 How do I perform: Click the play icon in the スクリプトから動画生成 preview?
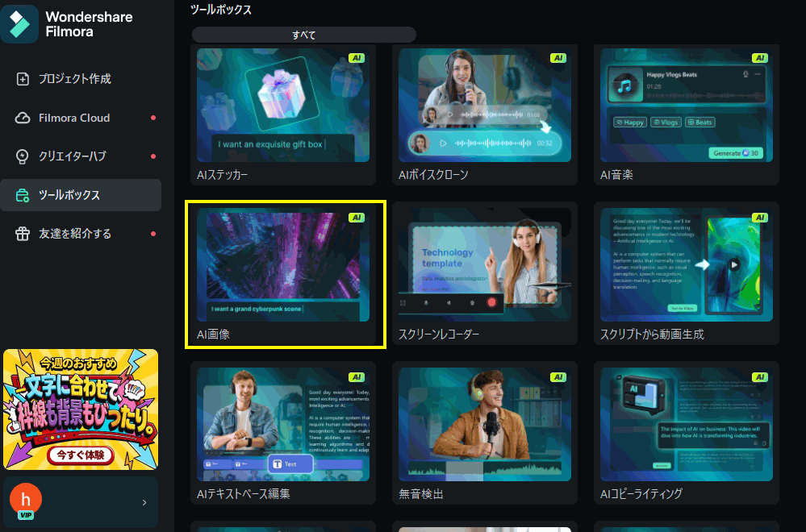734,265
